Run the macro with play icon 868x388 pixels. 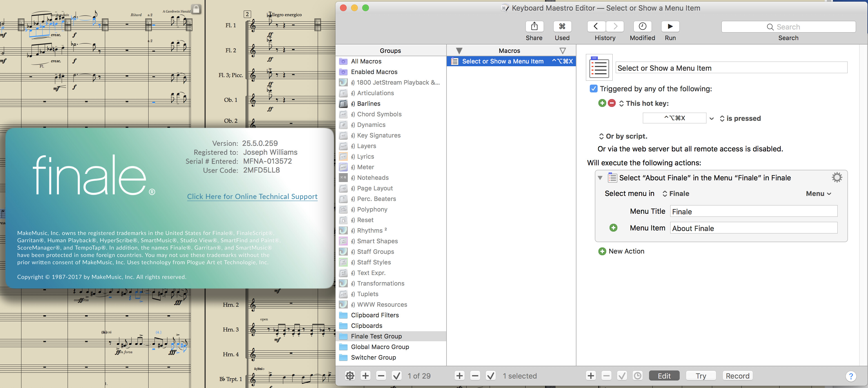670,26
